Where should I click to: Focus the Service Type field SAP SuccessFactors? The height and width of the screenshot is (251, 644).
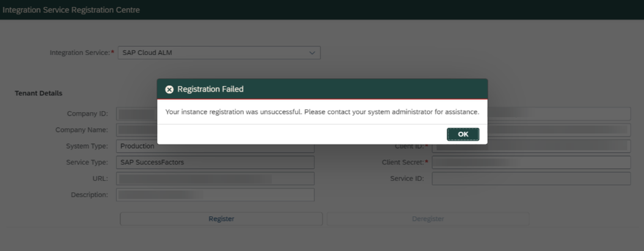pos(215,162)
